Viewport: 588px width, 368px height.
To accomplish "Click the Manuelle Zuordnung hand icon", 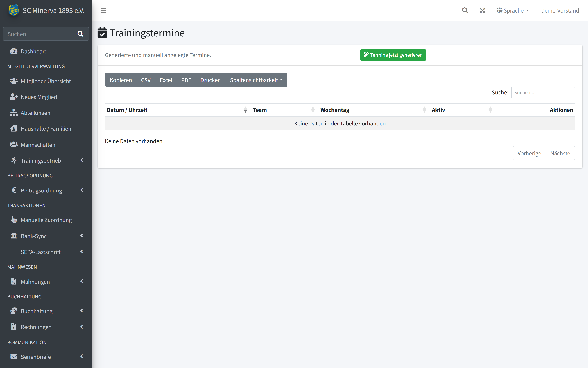I will click(x=14, y=220).
